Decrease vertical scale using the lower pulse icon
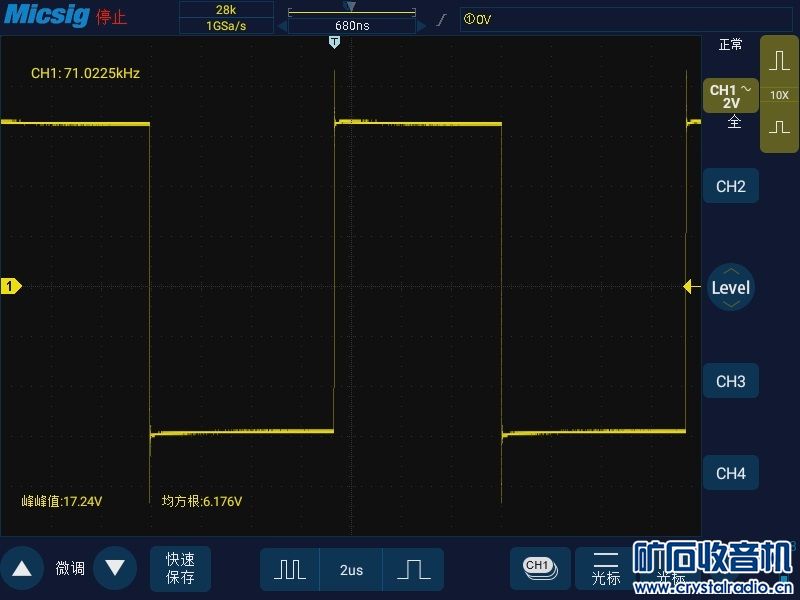This screenshot has height=600, width=800. (x=779, y=128)
